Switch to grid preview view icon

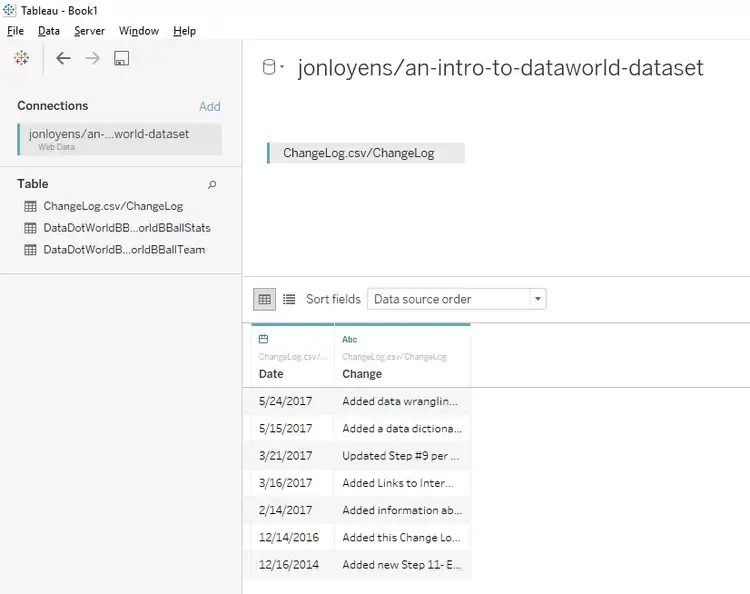(x=265, y=299)
